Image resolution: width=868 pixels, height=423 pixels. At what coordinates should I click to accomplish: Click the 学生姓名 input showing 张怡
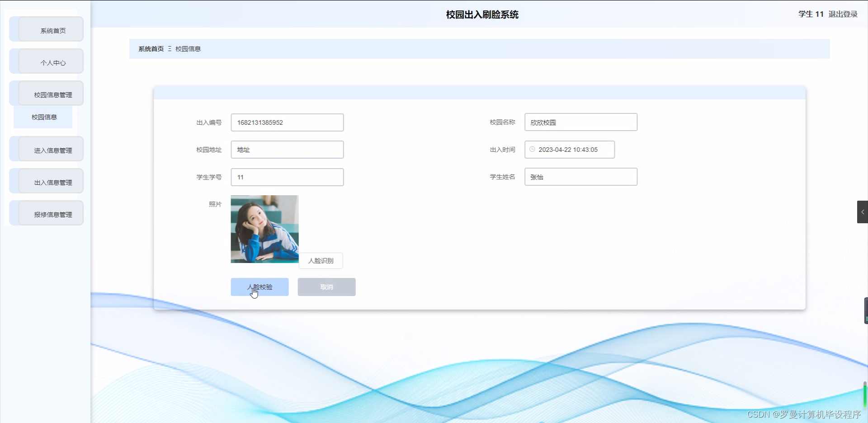tap(580, 177)
